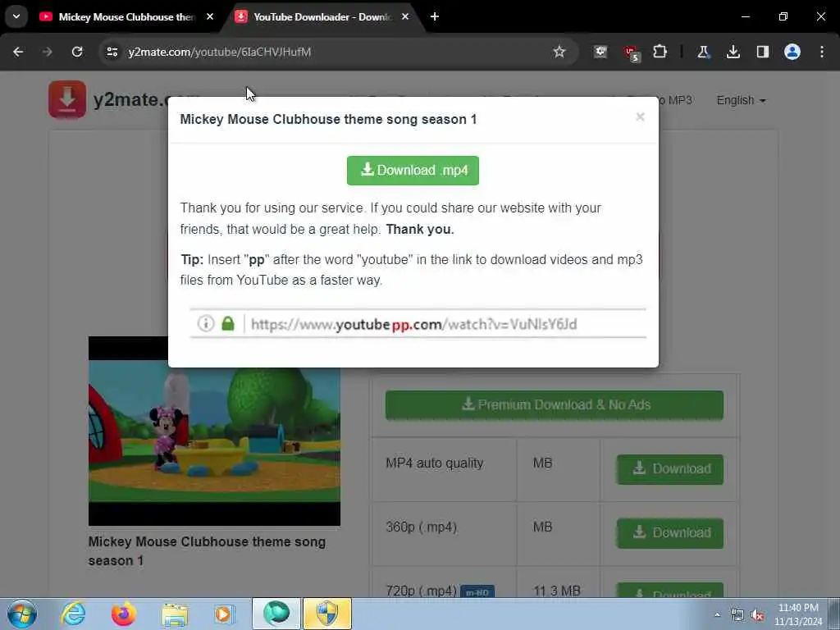Click the modal title Mickey Mouse Clubhouse theme song
The width and height of the screenshot is (840, 630).
point(328,119)
